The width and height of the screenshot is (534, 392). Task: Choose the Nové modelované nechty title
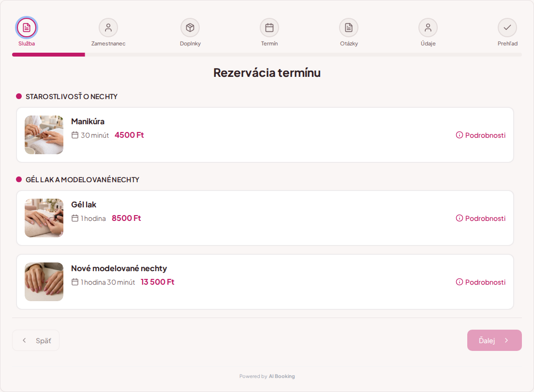119,268
